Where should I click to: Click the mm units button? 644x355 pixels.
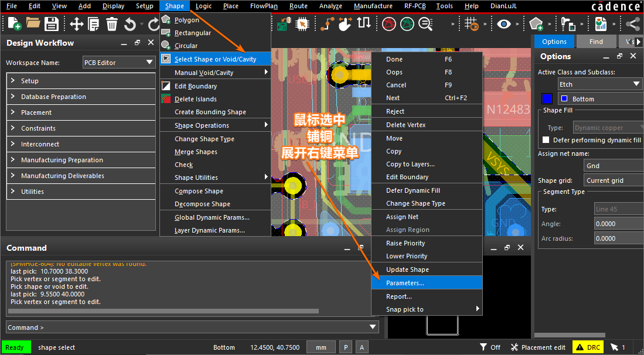tap(321, 347)
